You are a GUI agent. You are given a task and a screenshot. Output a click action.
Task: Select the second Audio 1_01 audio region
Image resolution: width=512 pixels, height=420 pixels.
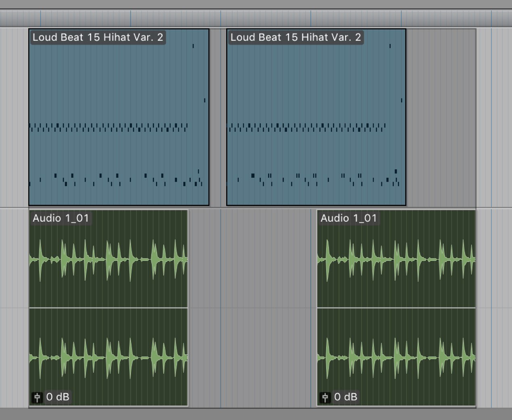pyautogui.click(x=396, y=308)
